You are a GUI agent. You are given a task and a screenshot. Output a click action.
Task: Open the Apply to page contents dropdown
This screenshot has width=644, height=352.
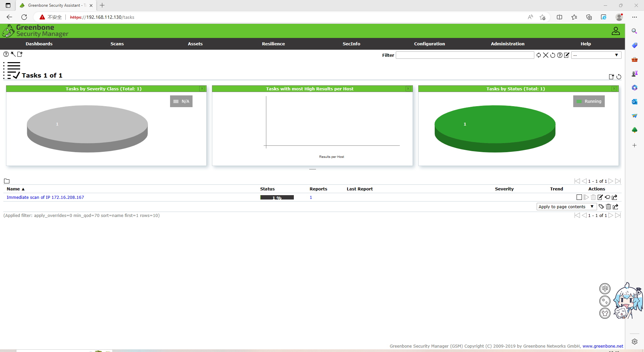[x=567, y=207]
